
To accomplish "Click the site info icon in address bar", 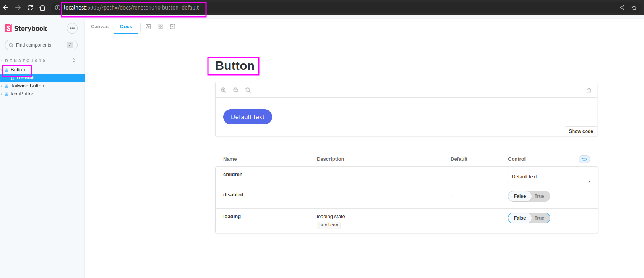I will coord(57,8).
